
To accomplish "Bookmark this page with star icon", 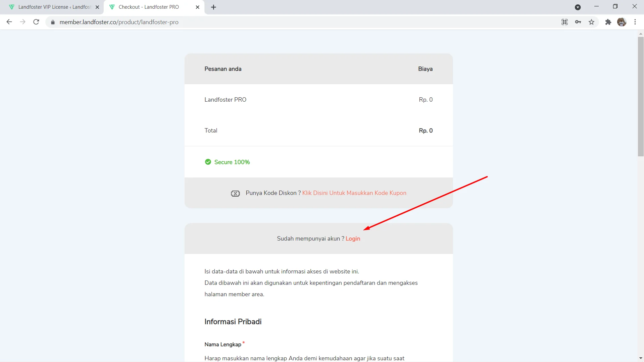I will click(591, 22).
